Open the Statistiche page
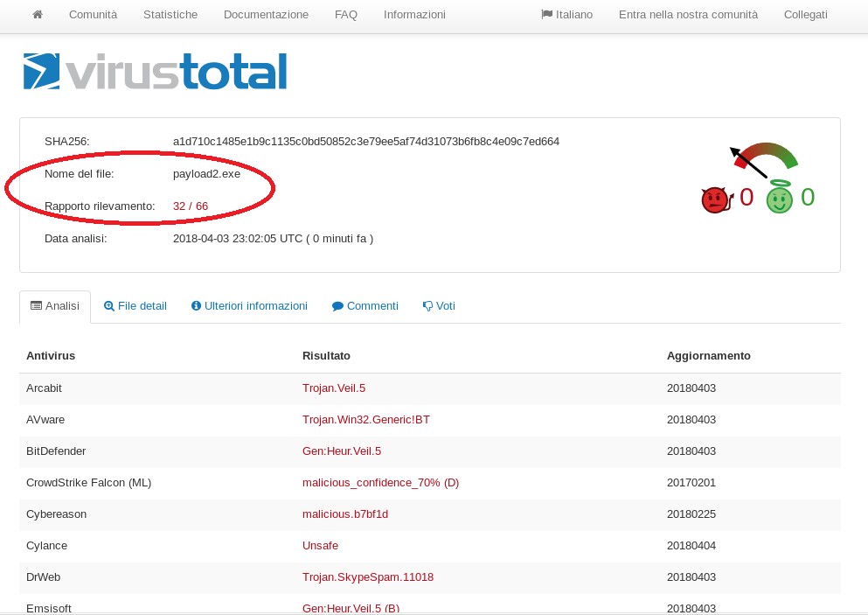Viewport: 868px width, 615px height. point(170,15)
